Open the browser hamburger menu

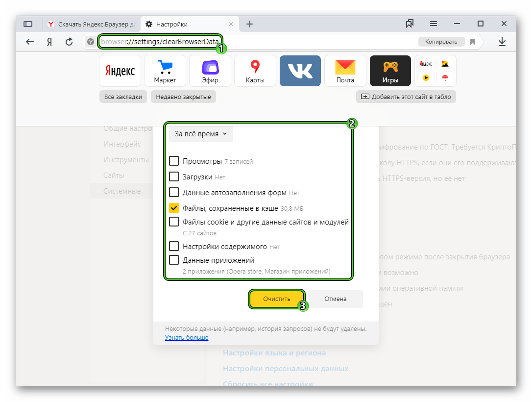[x=434, y=24]
